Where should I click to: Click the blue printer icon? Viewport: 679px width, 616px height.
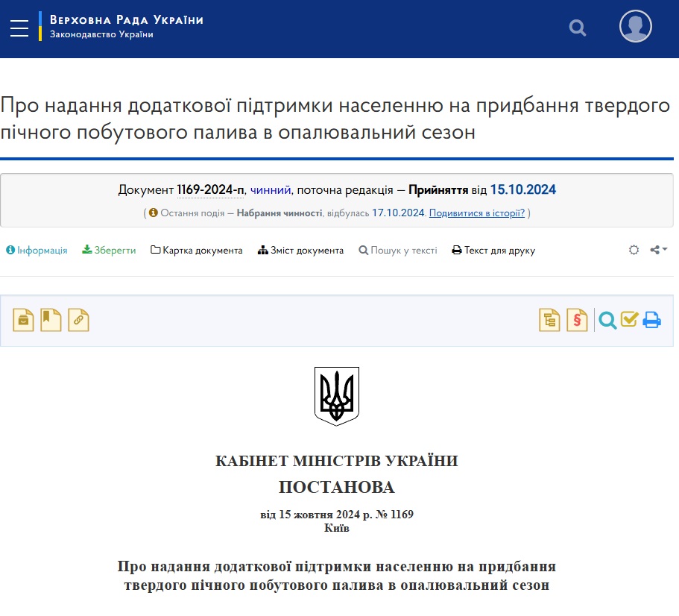652,320
